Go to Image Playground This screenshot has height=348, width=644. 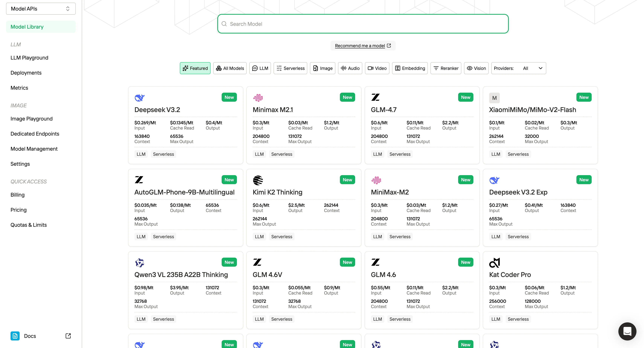coord(31,119)
